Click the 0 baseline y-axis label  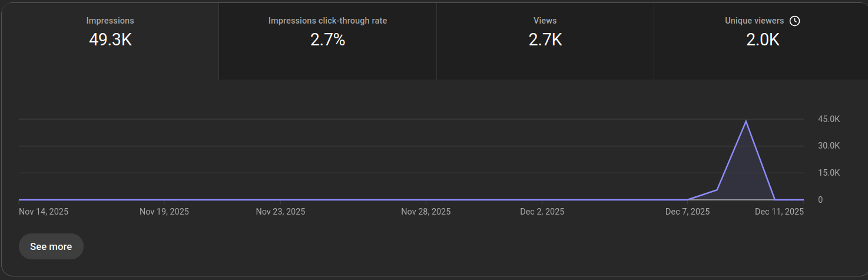[x=820, y=200]
